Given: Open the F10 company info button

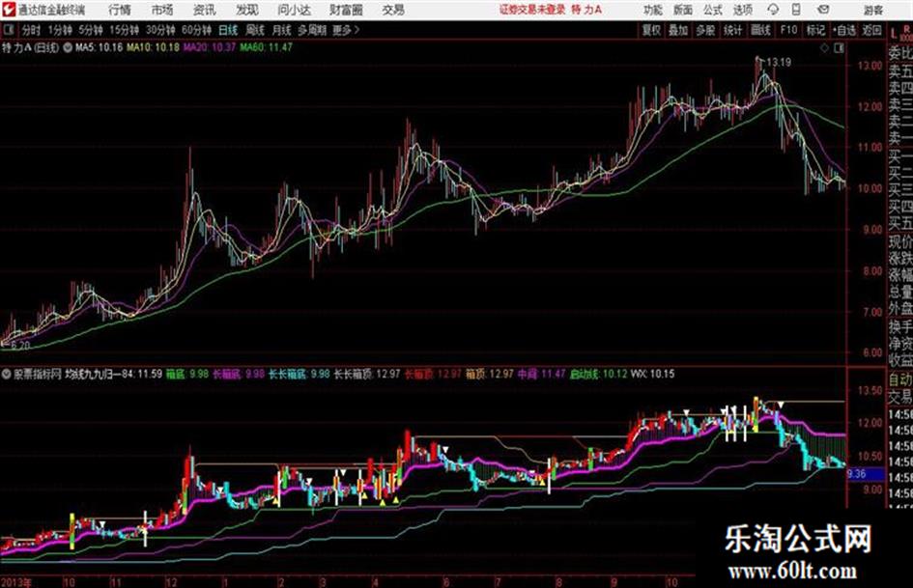Looking at the screenshot, I should tap(788, 30).
